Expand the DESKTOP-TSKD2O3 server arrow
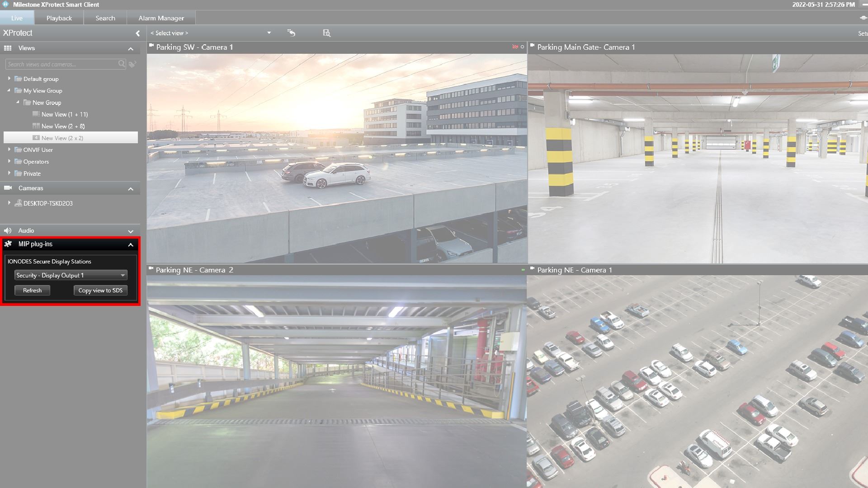868x488 pixels. [x=9, y=203]
